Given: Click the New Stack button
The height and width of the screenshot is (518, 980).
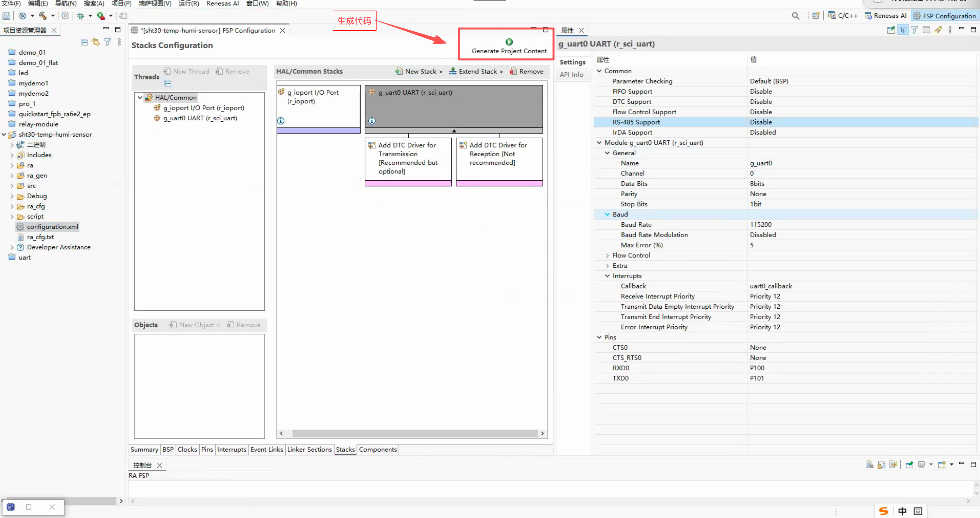Looking at the screenshot, I should point(419,72).
